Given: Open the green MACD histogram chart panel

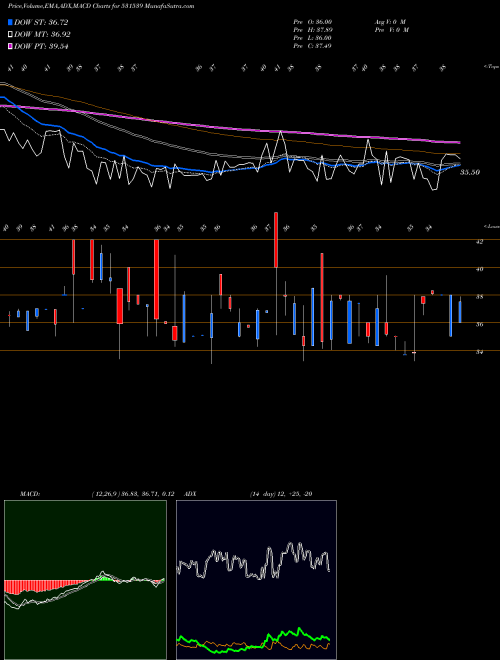Looking at the screenshot, I should (85, 580).
